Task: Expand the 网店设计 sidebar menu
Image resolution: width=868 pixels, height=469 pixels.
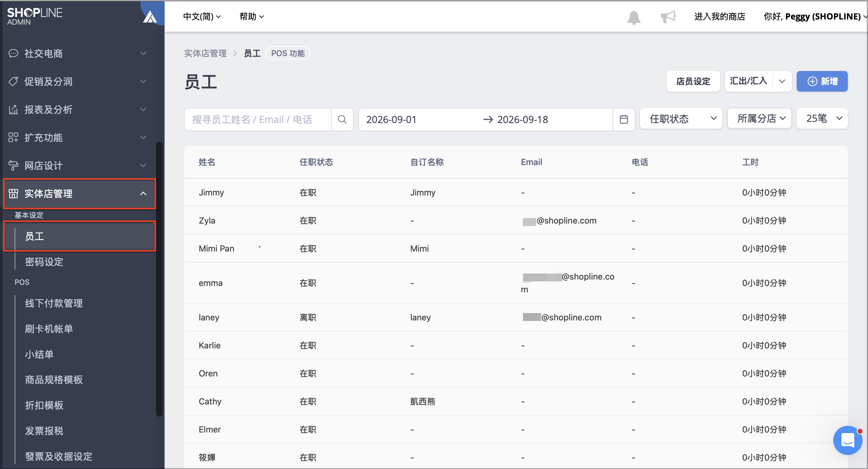Action: click(x=79, y=165)
